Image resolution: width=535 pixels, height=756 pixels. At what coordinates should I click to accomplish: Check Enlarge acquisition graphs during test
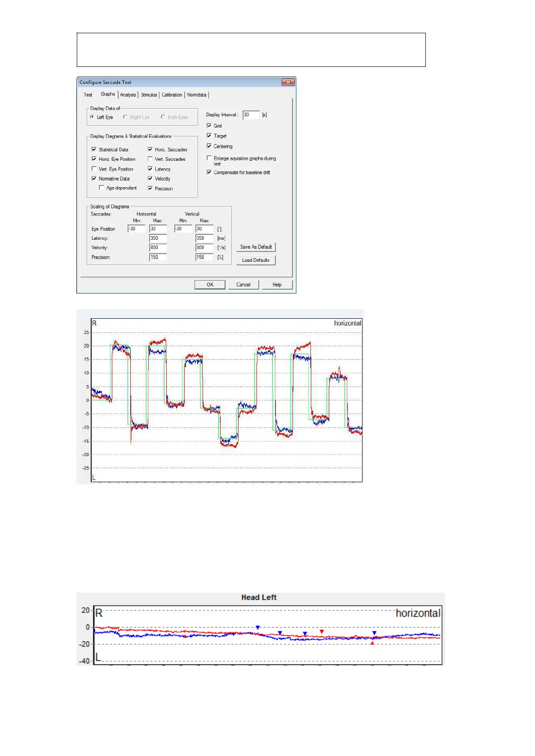[209, 158]
